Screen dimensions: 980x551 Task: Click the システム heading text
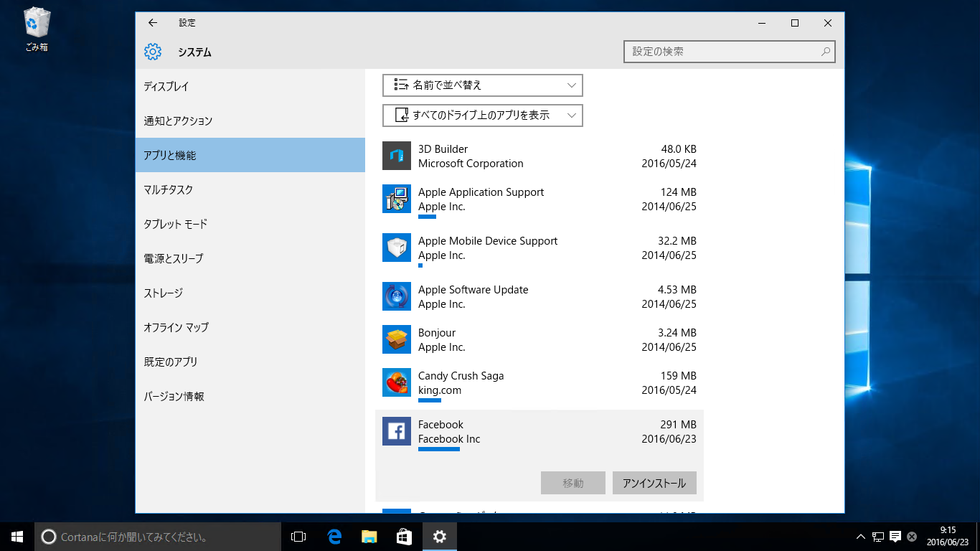(x=194, y=52)
